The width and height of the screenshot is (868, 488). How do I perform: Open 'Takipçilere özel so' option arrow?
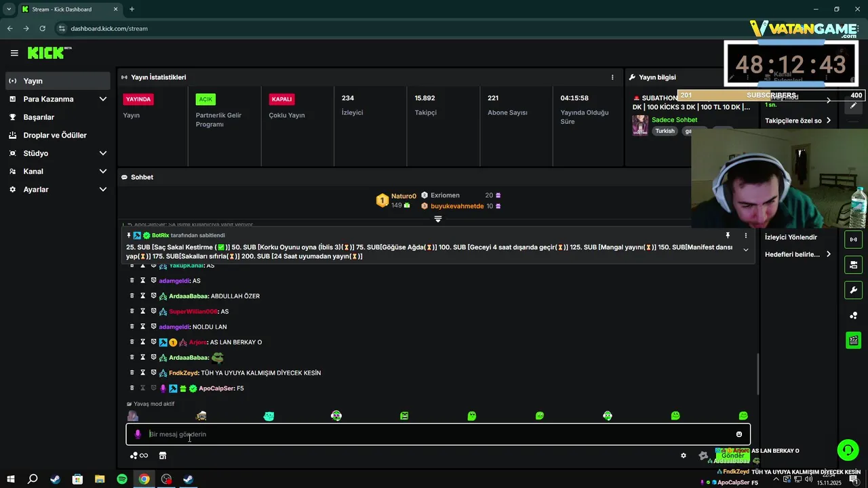(x=829, y=121)
